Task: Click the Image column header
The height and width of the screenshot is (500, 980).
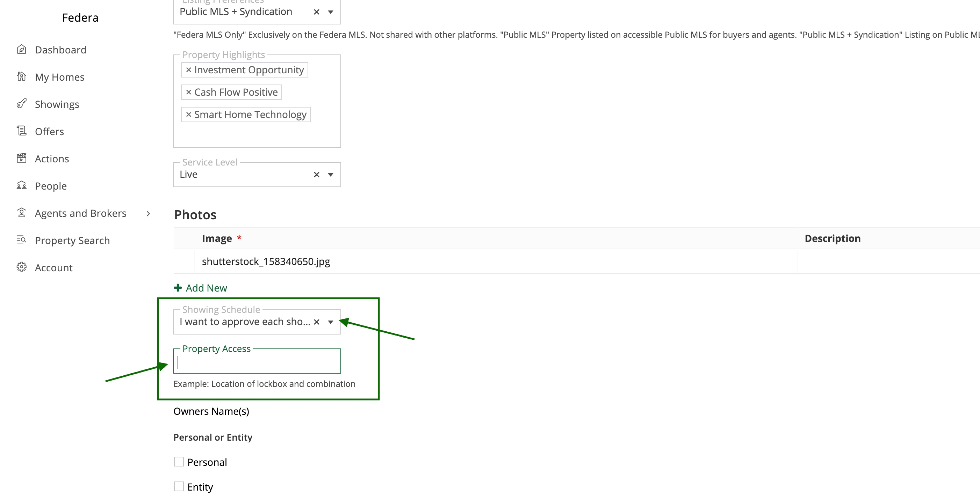Action: coord(217,238)
